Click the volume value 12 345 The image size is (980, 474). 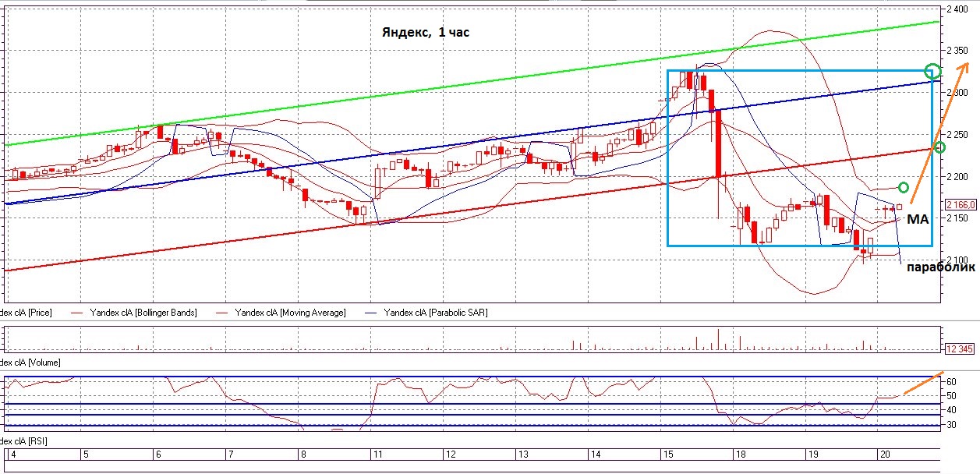tap(961, 348)
